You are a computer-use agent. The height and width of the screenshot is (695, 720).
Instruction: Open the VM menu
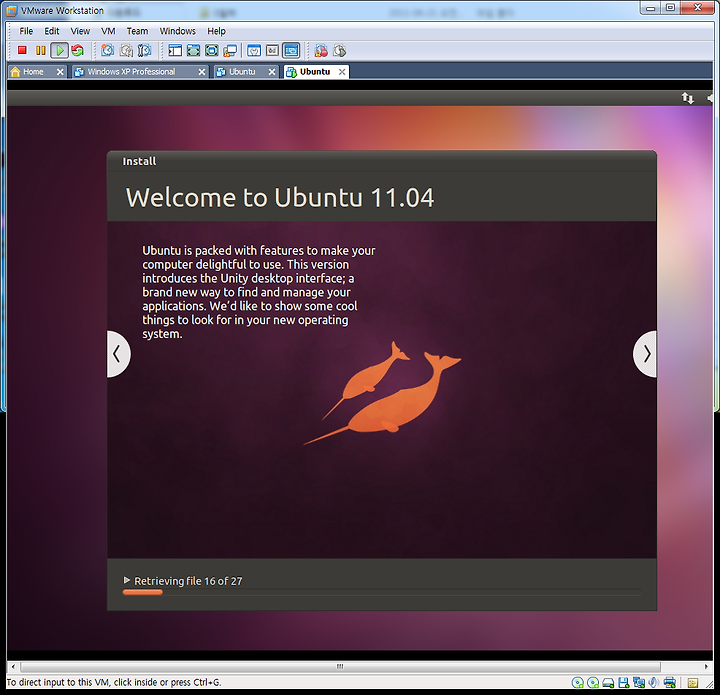click(108, 31)
